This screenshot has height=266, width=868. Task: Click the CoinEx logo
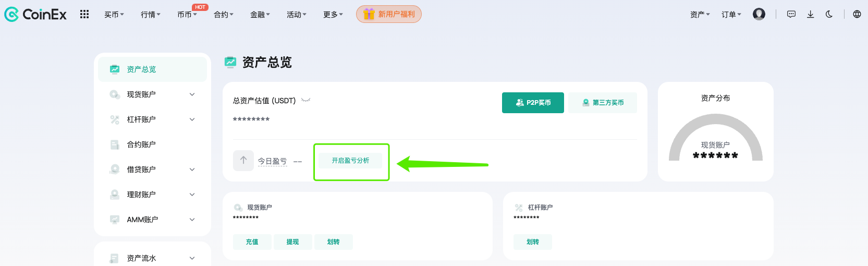coord(35,15)
